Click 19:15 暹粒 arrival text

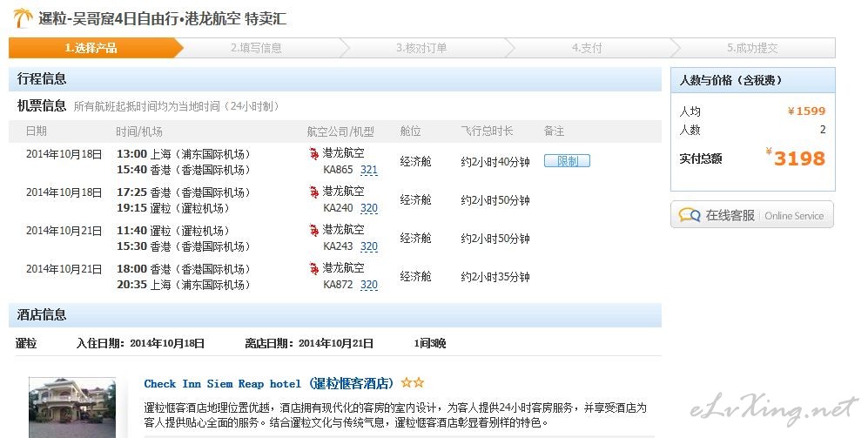[x=172, y=208]
